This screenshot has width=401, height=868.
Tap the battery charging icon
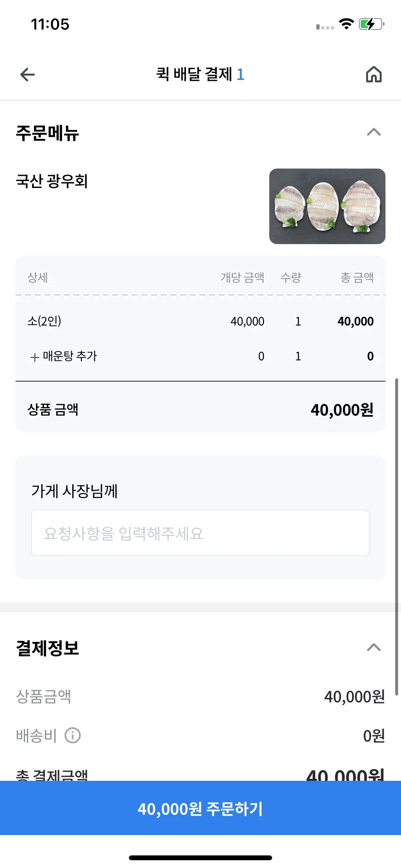tap(371, 24)
